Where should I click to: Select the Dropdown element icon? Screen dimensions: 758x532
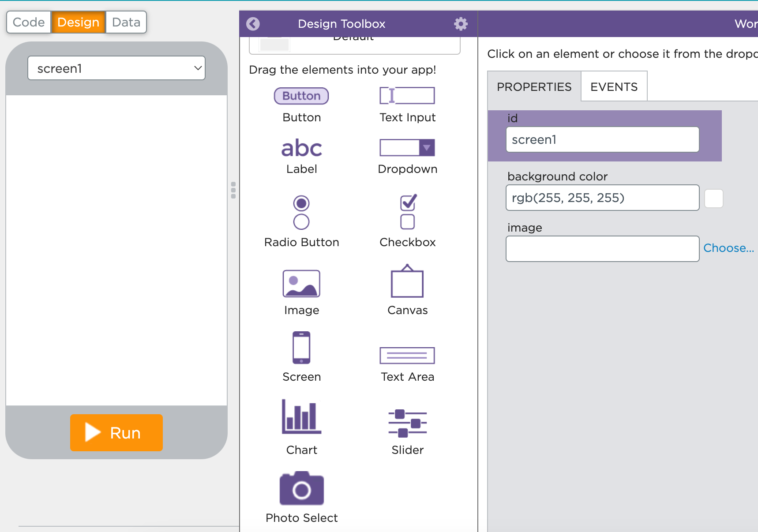(x=407, y=147)
